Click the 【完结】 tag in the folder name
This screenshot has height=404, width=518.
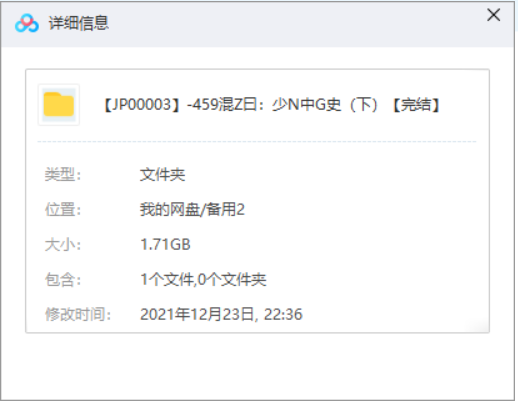[416, 105]
